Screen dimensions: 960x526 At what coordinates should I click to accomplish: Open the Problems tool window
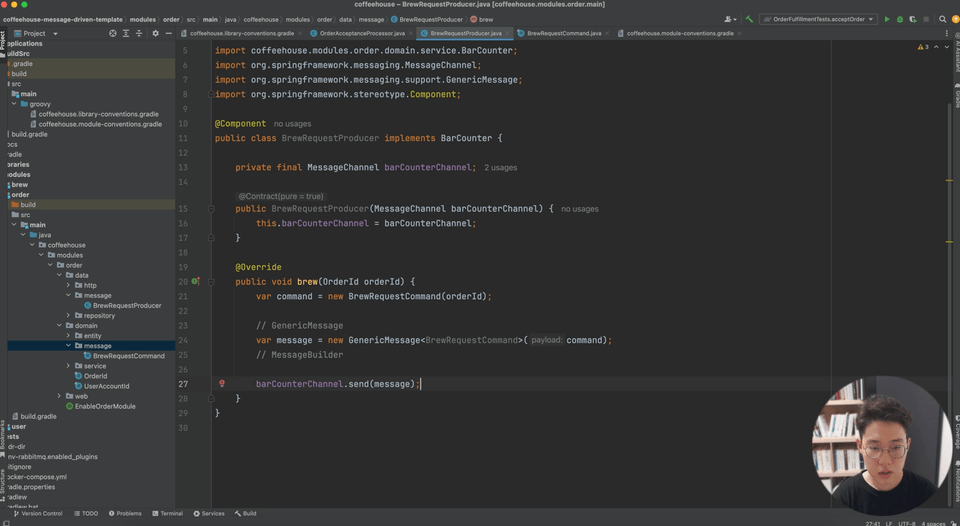125,513
